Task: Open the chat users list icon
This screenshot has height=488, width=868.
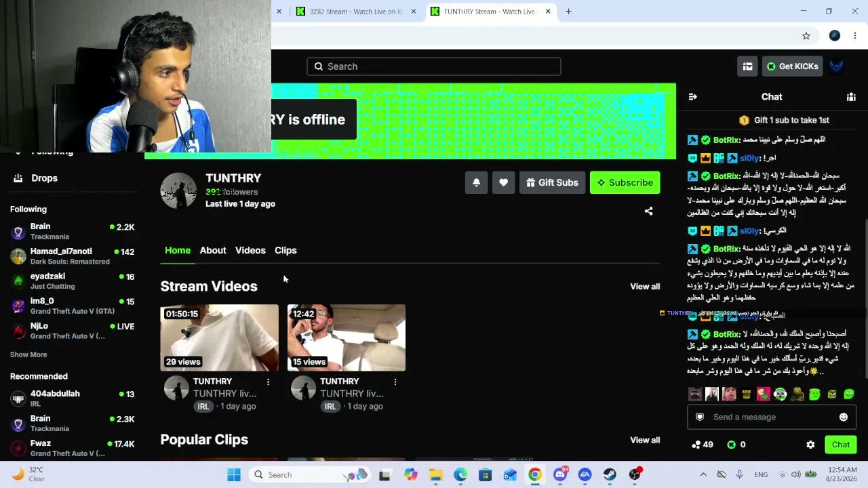Action: [x=851, y=97]
